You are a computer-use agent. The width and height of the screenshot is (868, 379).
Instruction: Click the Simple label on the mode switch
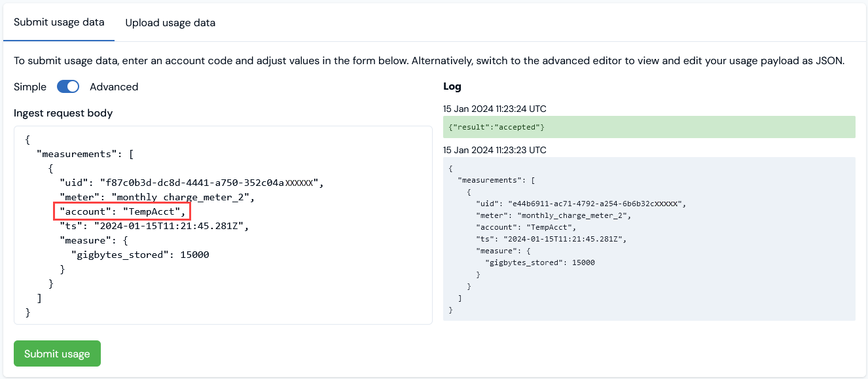point(30,86)
